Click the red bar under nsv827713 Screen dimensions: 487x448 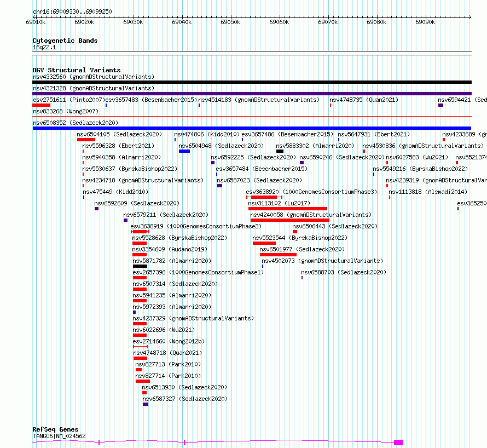point(138,370)
